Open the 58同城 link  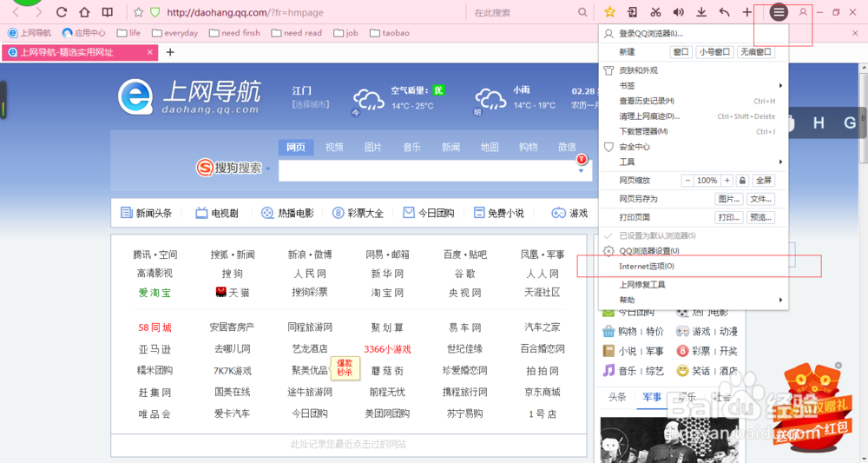tap(155, 327)
